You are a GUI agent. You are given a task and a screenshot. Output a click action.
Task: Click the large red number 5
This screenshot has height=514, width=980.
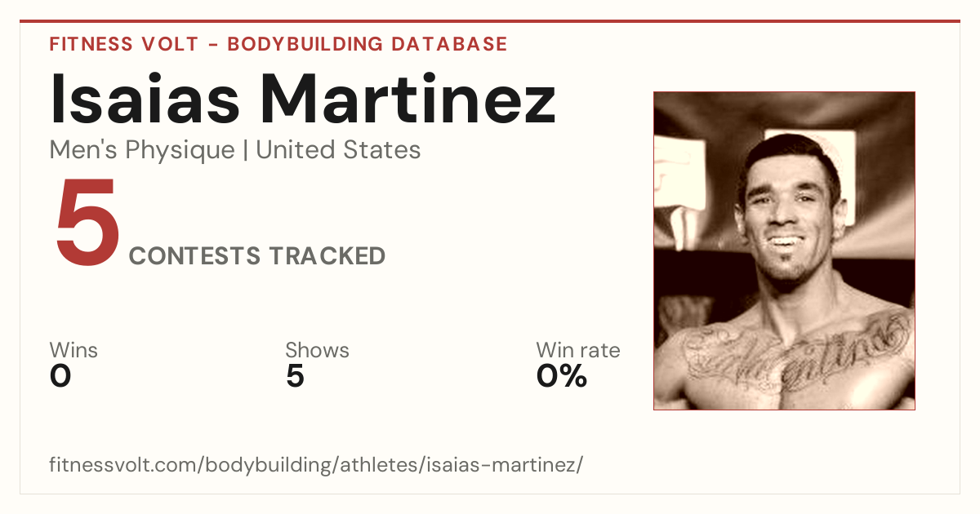87,226
